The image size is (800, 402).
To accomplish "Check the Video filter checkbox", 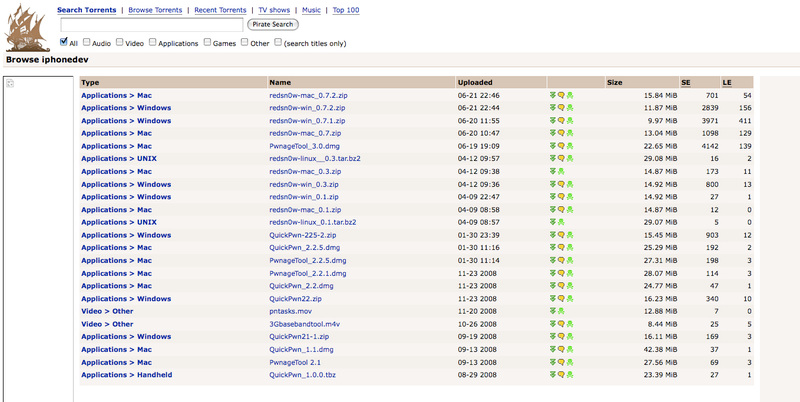I will (x=119, y=42).
